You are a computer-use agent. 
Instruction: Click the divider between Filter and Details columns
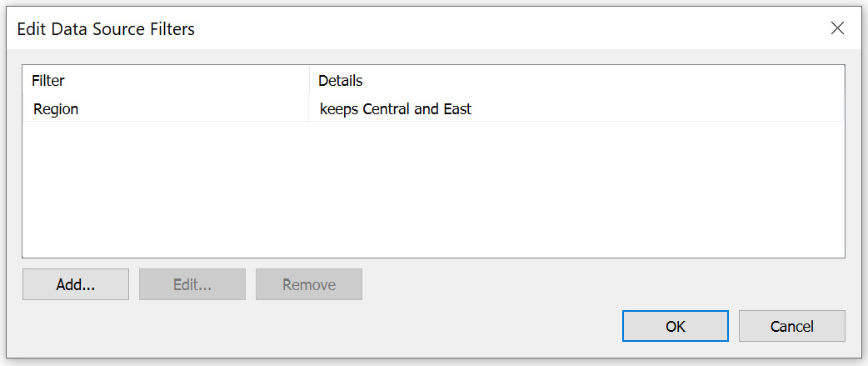click(309, 81)
